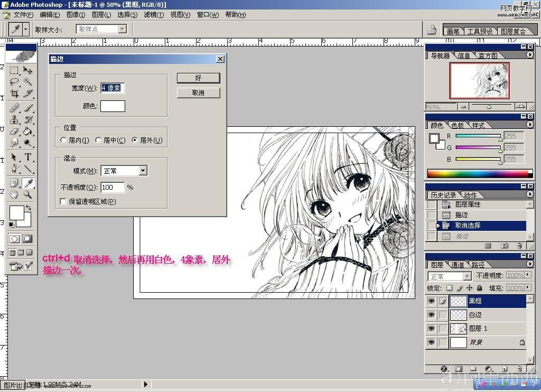
Task: Open the eyedropper tool preset picker
Action: coord(25,30)
